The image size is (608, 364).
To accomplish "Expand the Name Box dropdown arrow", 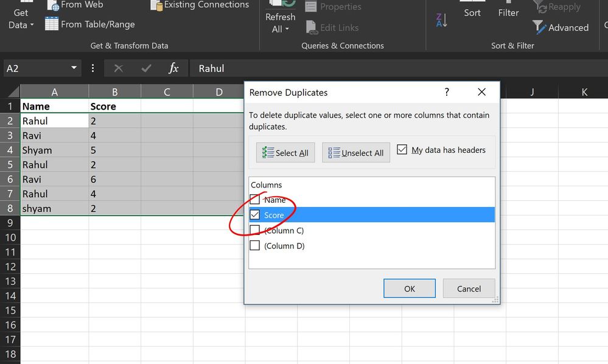I will pyautogui.click(x=74, y=68).
